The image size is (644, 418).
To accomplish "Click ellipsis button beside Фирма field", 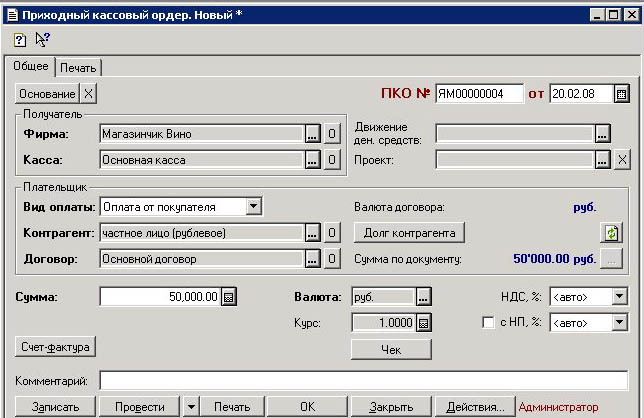I will pyautogui.click(x=312, y=133).
